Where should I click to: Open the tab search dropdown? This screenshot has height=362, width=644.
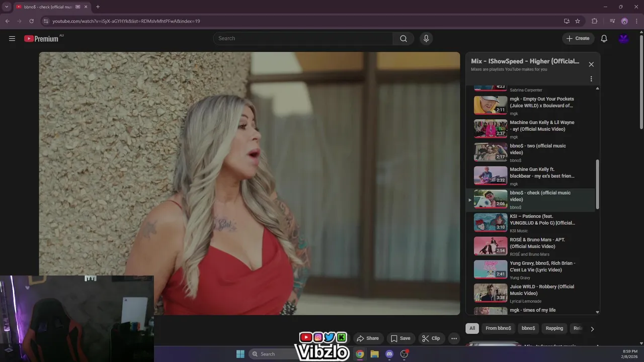tap(7, 7)
